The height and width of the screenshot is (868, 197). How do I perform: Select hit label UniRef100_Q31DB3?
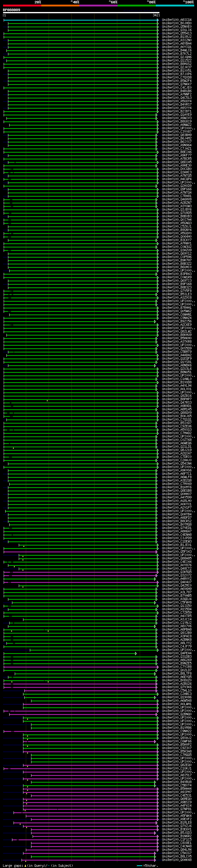177,656
